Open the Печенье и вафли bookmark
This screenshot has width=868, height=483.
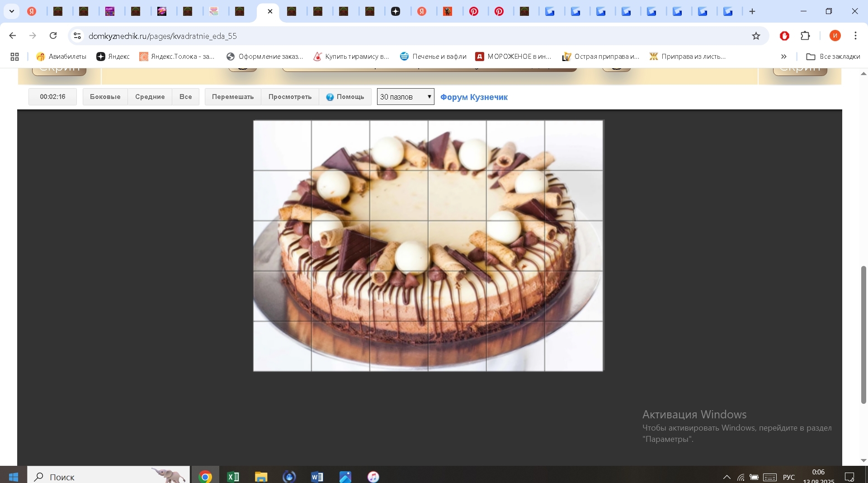click(x=433, y=57)
